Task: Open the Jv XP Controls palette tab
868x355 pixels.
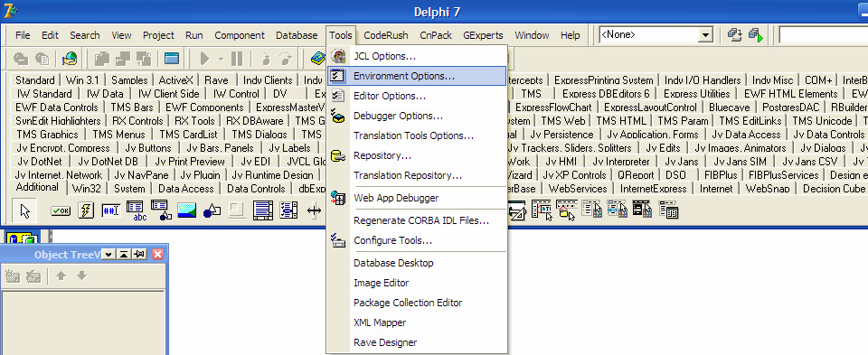Action: [x=574, y=174]
